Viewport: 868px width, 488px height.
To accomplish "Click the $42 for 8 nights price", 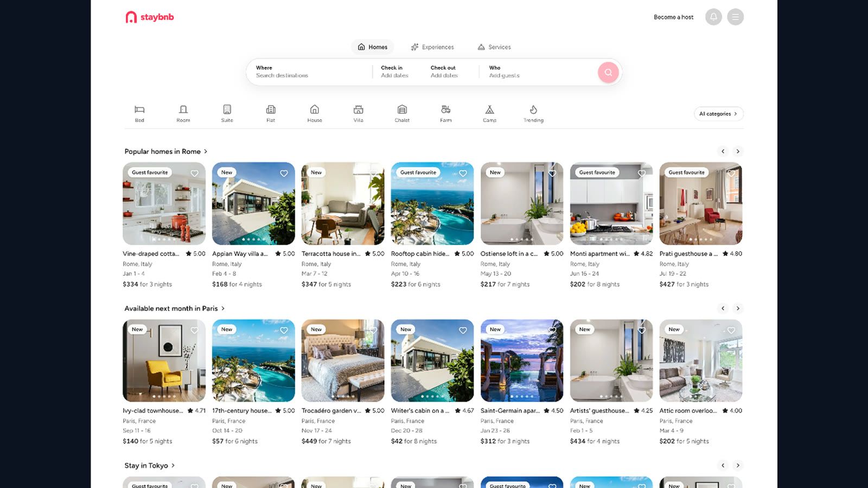I will (414, 441).
